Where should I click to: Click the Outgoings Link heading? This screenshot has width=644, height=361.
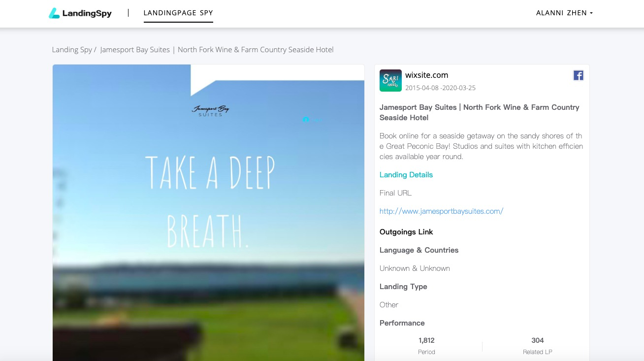pos(406,232)
